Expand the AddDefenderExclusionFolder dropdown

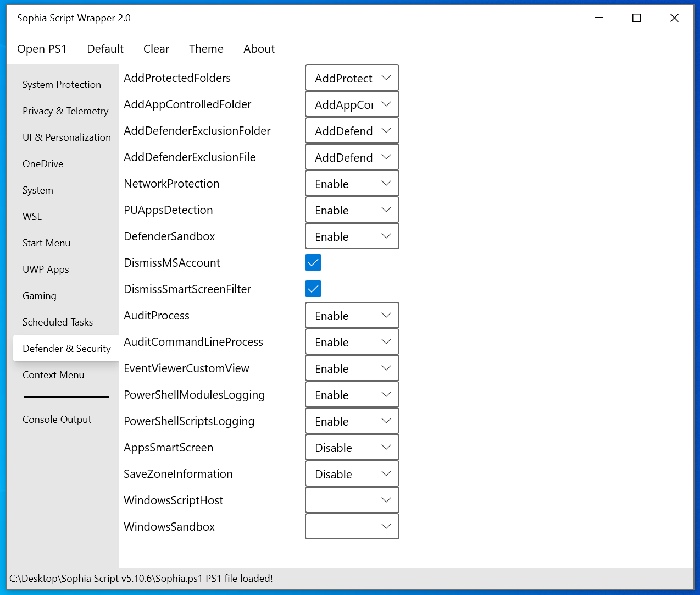pyautogui.click(x=352, y=130)
